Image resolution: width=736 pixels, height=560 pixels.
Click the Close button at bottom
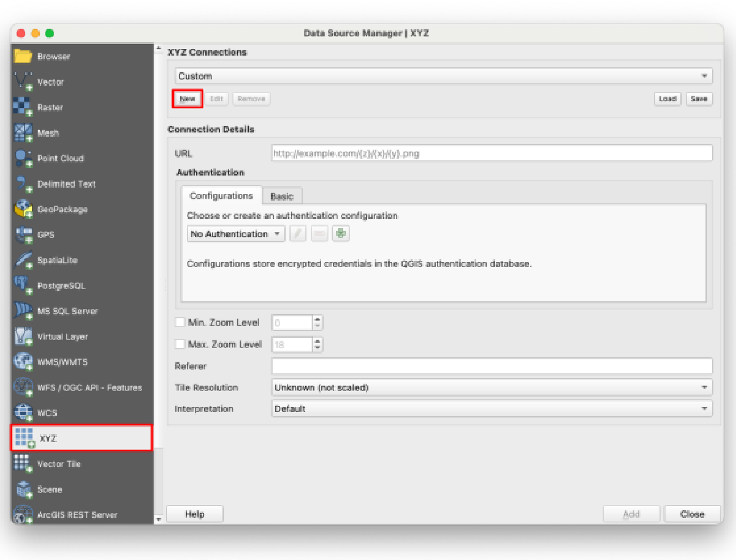click(x=692, y=514)
